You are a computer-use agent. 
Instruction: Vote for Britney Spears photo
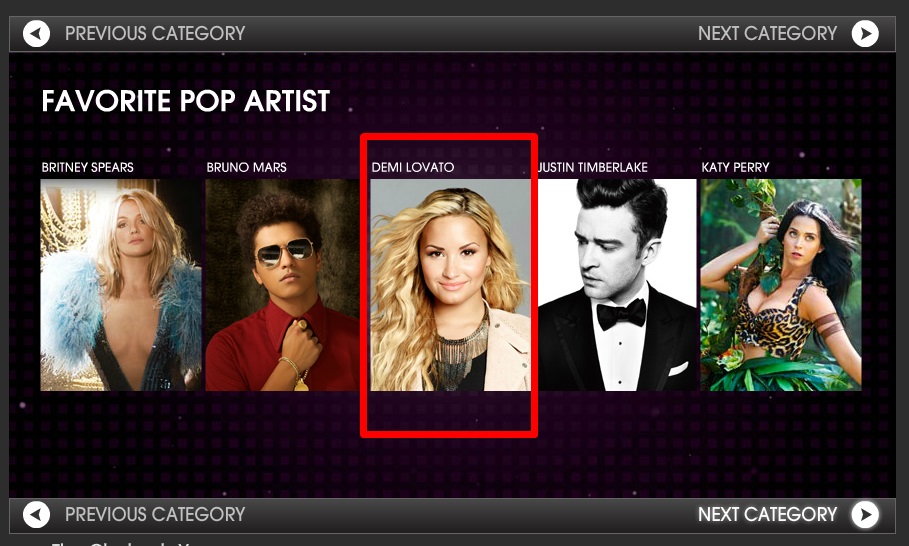(121, 285)
